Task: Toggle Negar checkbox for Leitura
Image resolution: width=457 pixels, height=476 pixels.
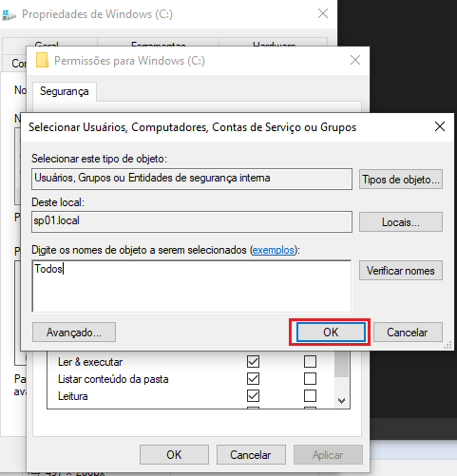Action: 310,395
